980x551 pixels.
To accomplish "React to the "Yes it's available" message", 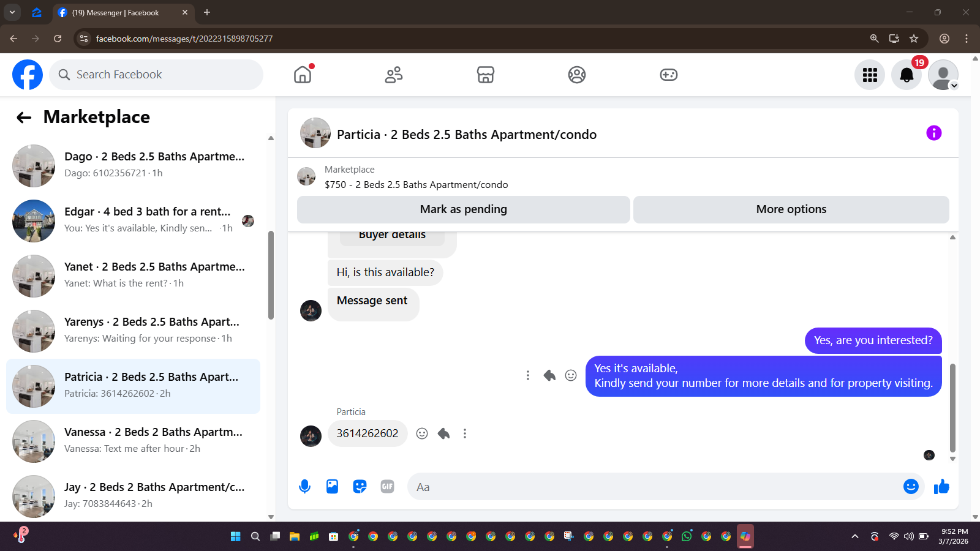I will pos(571,375).
